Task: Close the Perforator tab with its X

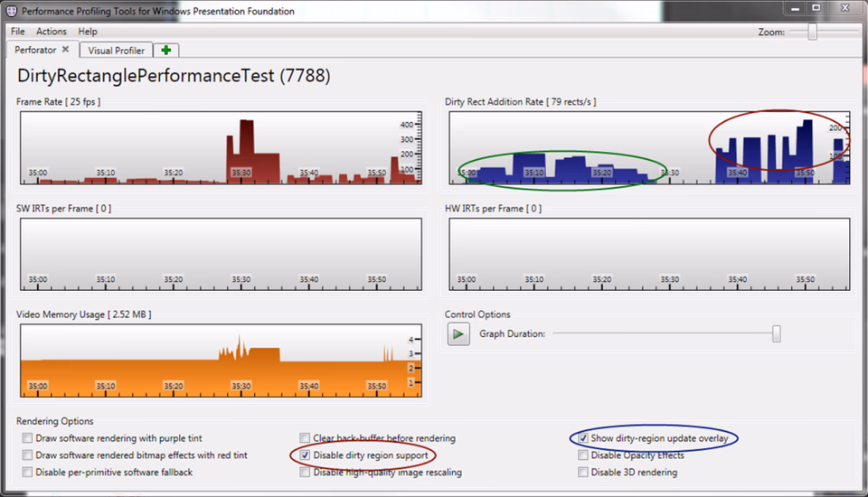Action: (x=65, y=50)
